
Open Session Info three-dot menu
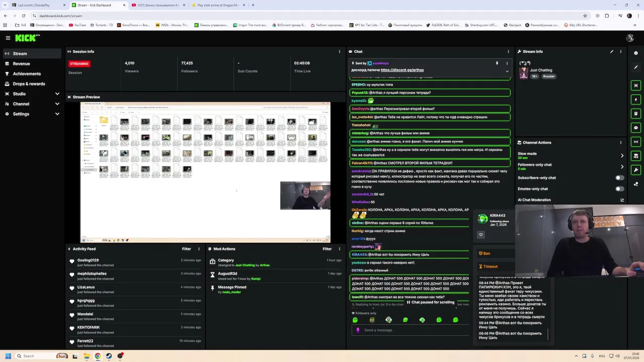(x=339, y=51)
